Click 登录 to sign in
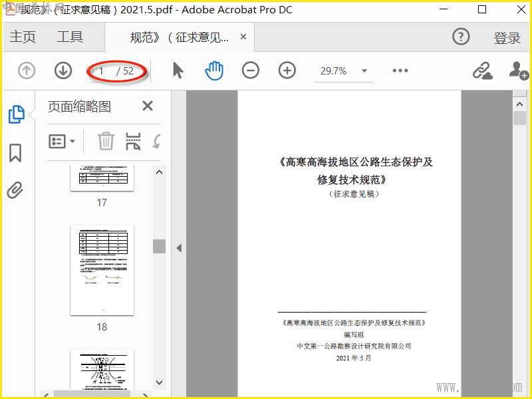The image size is (532, 399). (507, 38)
